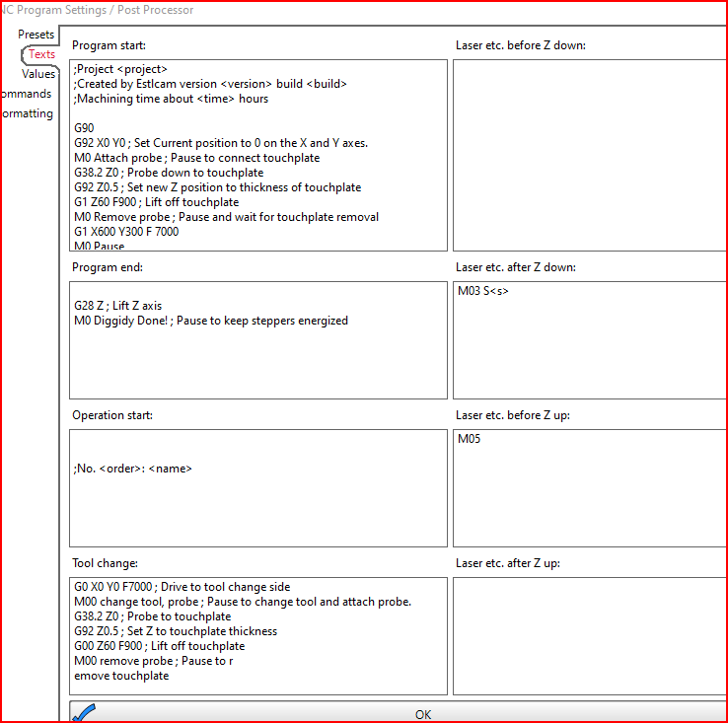The width and height of the screenshot is (728, 723).
Task: Click 'G38.2 Z0 ; Probe down to touchplate' line
Action: coord(169,173)
